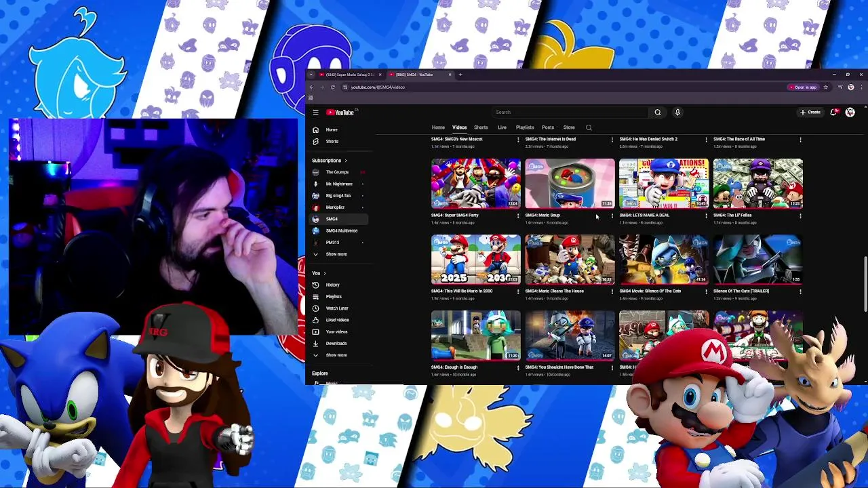
Task: Reload the page with the refresh icon
Action: pyautogui.click(x=332, y=87)
